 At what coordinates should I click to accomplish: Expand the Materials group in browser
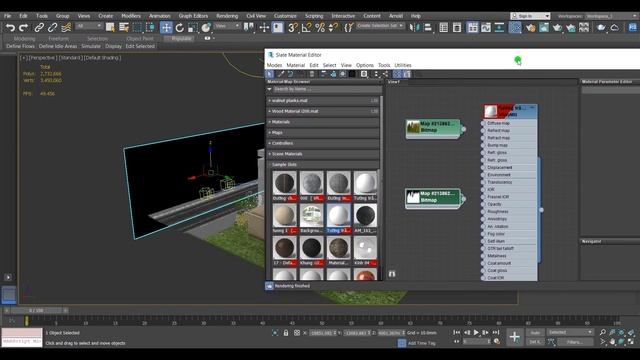(323, 122)
